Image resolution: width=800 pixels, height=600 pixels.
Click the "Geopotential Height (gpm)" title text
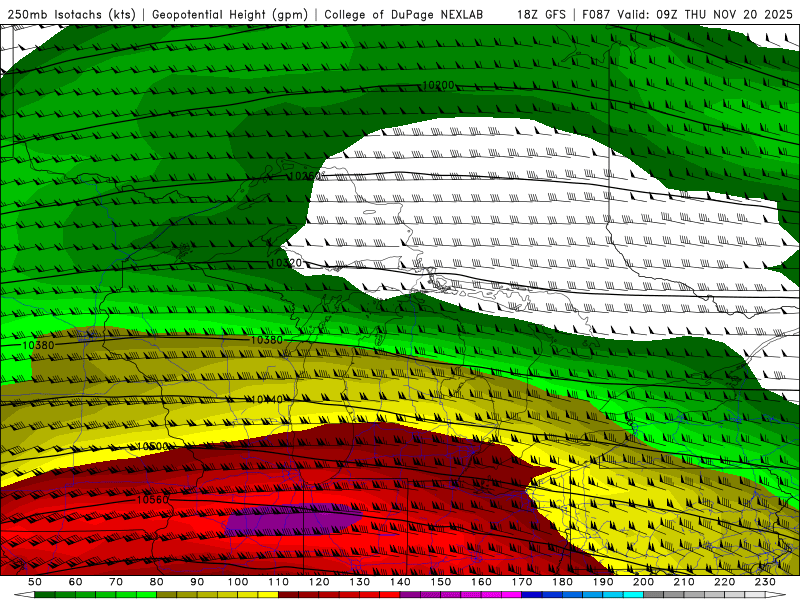pyautogui.click(x=230, y=14)
